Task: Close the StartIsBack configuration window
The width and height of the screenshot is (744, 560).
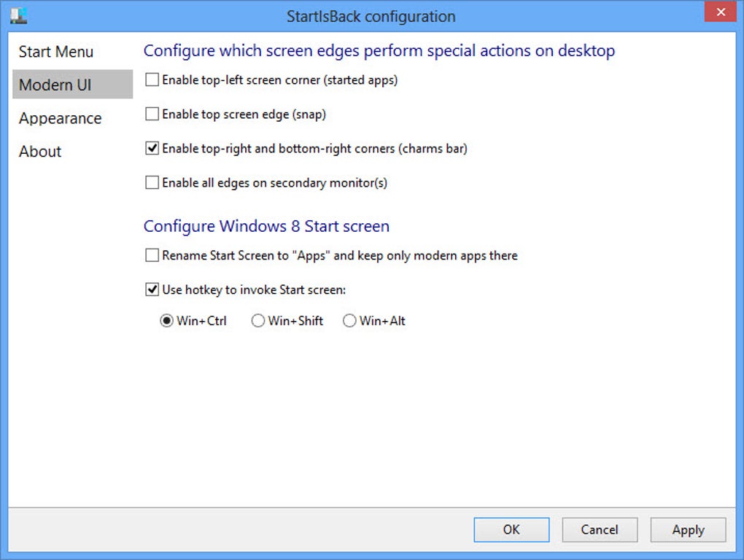Action: click(x=719, y=12)
